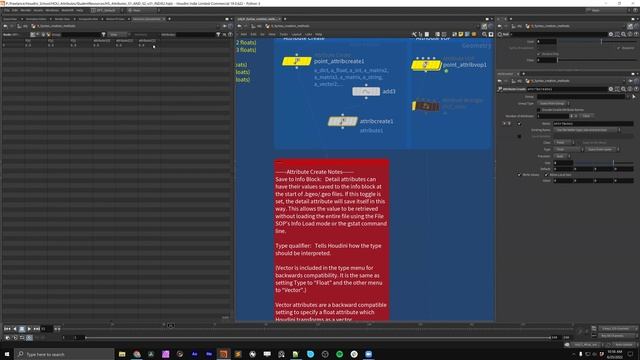
Task: Open help icon for Attribute Create parameters
Action: pyautogui.click(x=636, y=89)
